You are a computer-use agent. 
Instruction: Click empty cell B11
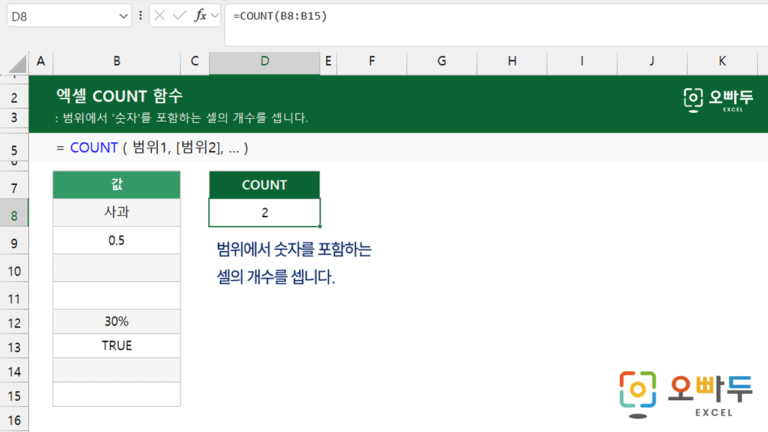coord(117,295)
